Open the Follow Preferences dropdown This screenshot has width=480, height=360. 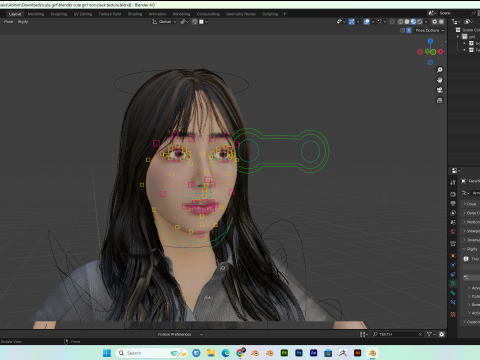point(180,334)
